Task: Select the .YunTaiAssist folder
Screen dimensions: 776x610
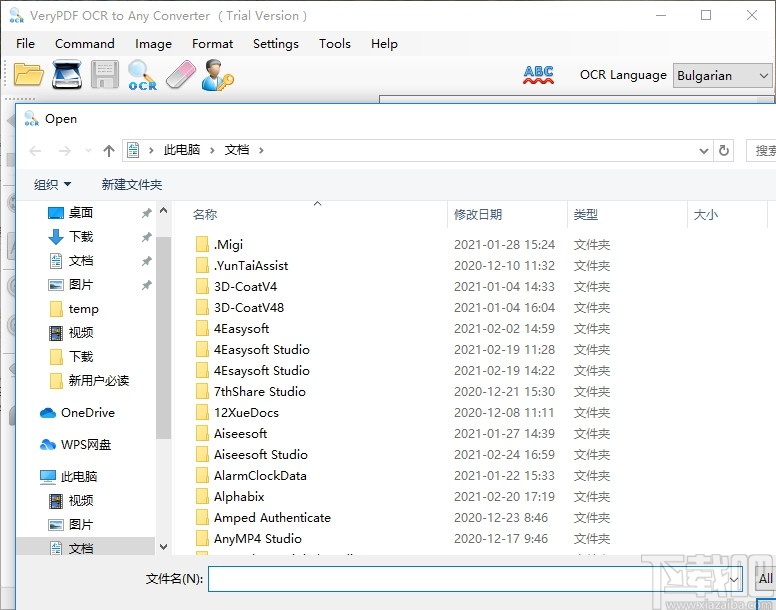Action: (251, 266)
